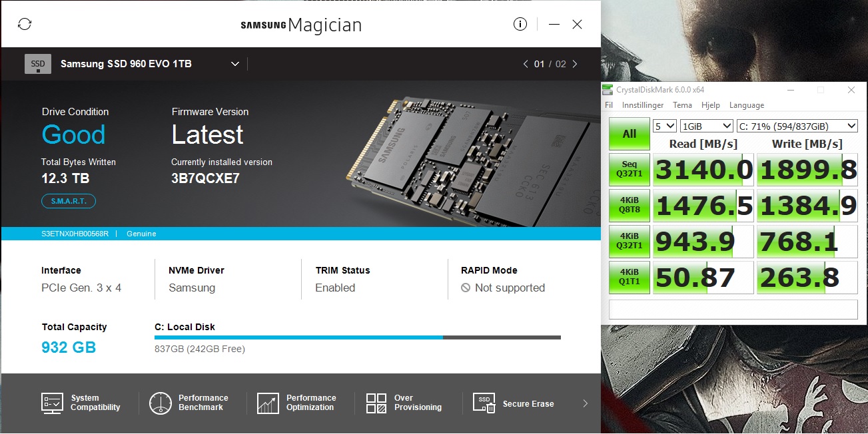Click the PCIe Gen. 3 x 4 interface value

81,288
